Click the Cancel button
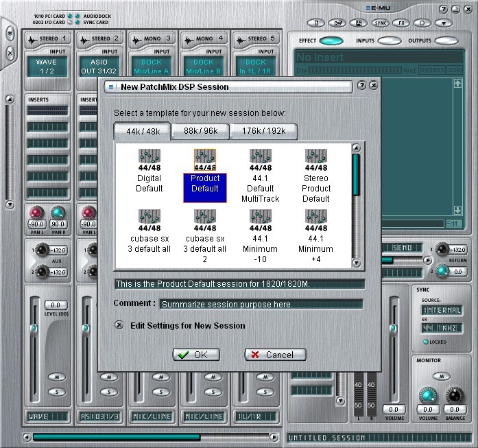The width and height of the screenshot is (478, 448). click(x=275, y=355)
